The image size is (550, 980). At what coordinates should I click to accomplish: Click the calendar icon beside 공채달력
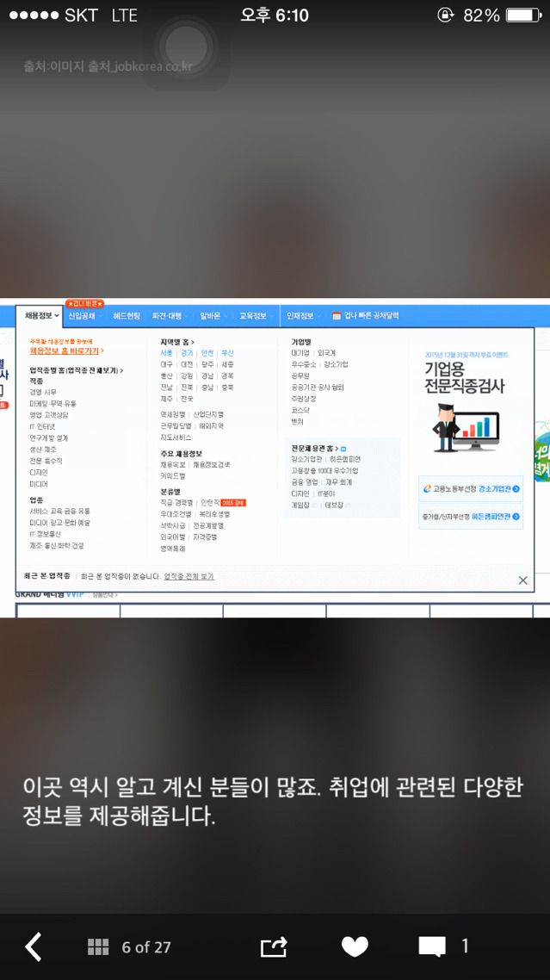(337, 316)
